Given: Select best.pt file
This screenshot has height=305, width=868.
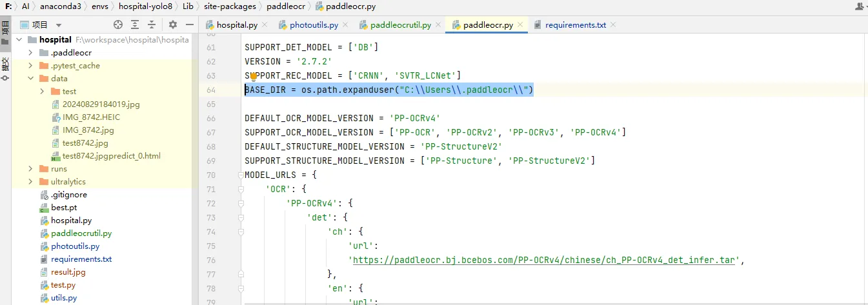Looking at the screenshot, I should (64, 208).
